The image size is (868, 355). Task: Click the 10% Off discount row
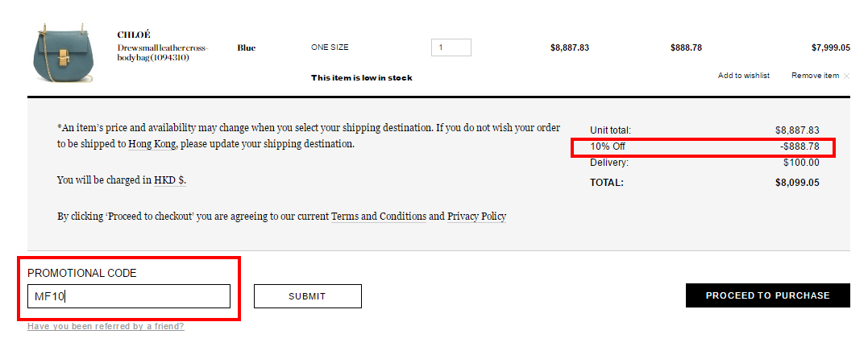click(x=704, y=147)
